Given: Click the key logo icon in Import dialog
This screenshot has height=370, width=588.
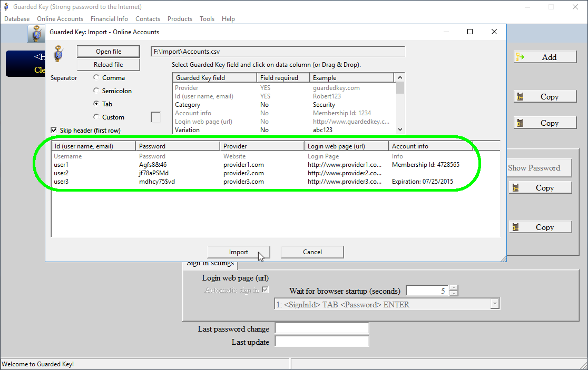Looking at the screenshot, I should (58, 54).
